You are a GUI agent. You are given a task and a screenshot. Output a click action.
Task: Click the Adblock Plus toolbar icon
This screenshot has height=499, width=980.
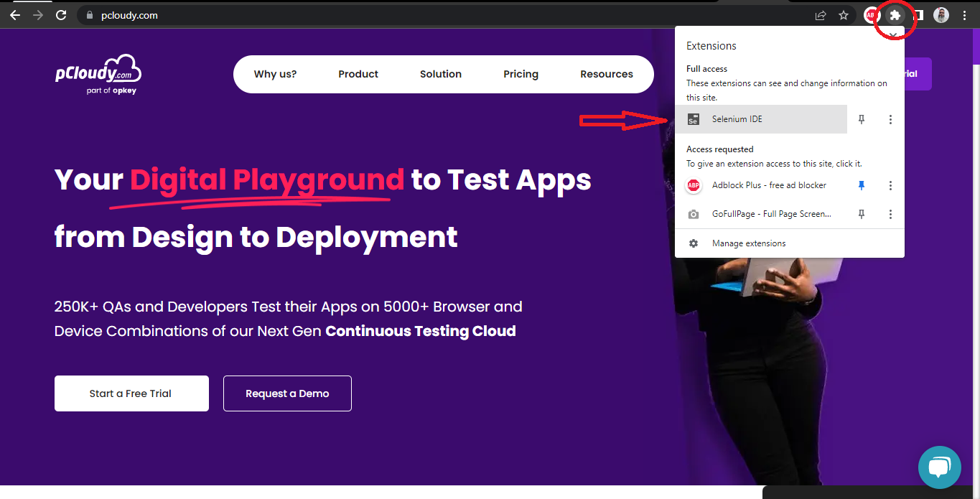872,15
